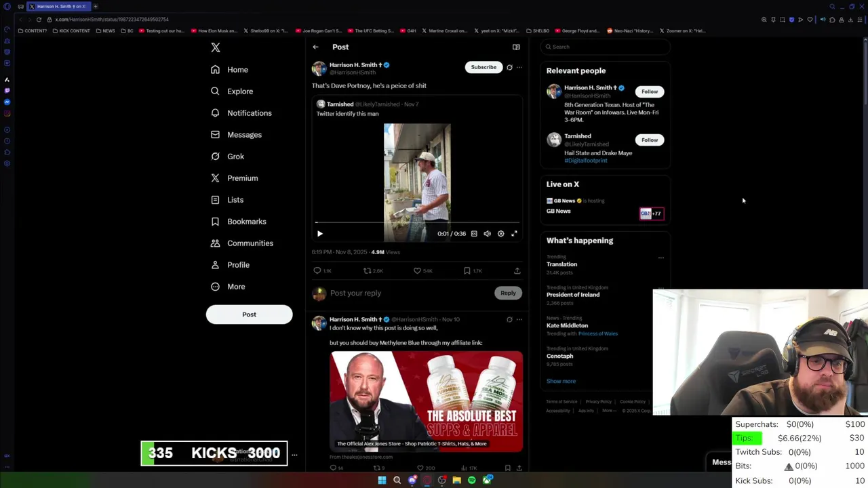
Task: Open more options on Nov 10 reply
Action: coord(519,319)
